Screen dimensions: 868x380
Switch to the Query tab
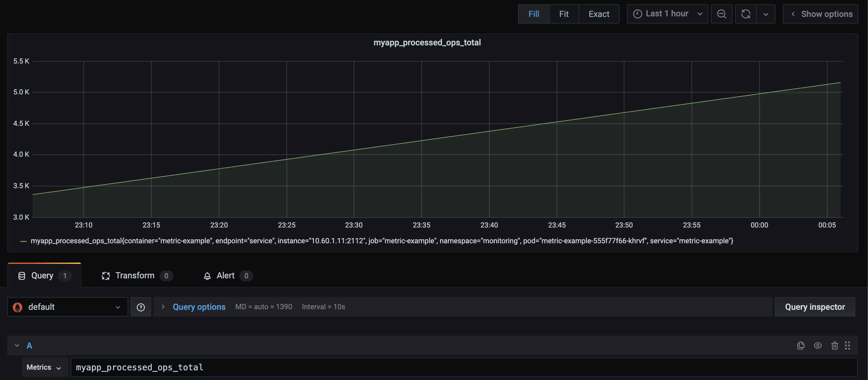[44, 276]
